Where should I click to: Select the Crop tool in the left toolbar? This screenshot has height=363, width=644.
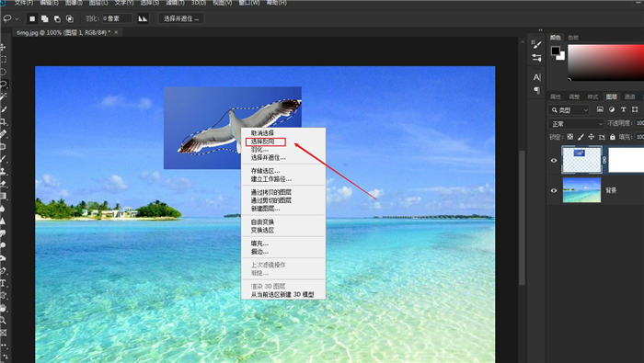pyautogui.click(x=4, y=121)
